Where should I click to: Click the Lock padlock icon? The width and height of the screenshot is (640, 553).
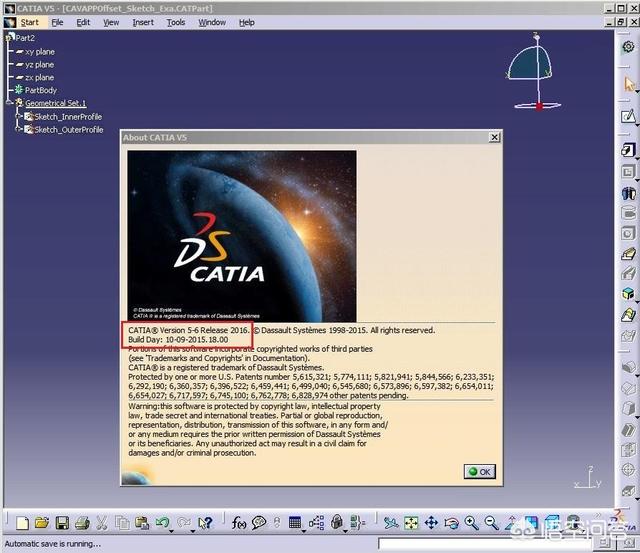pyautogui.click(x=337, y=522)
